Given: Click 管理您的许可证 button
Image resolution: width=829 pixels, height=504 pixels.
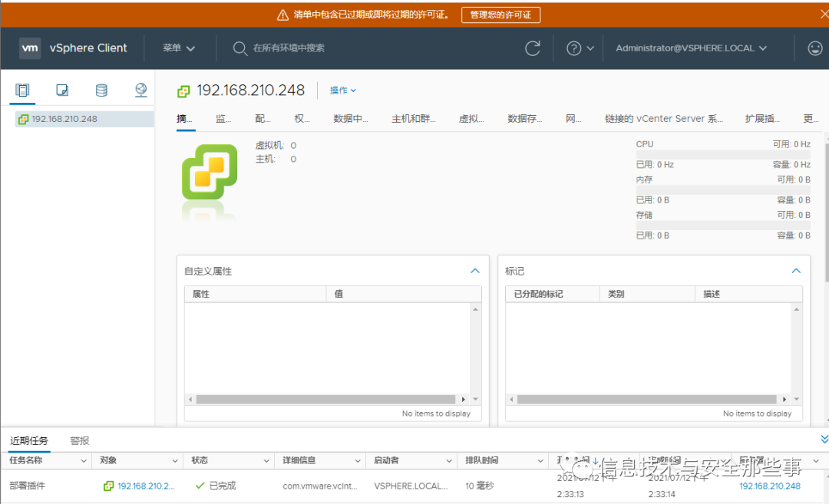Looking at the screenshot, I should (500, 15).
